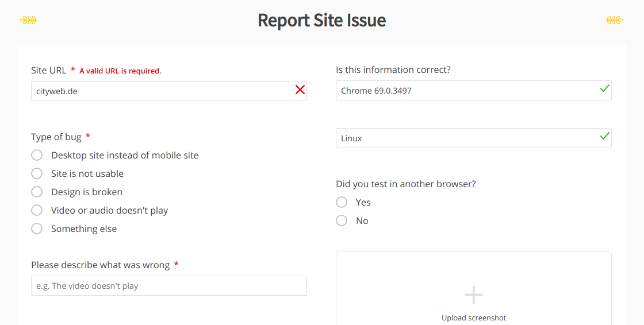Select "Site is not usable" option
This screenshot has width=644, height=325.
(37, 173)
